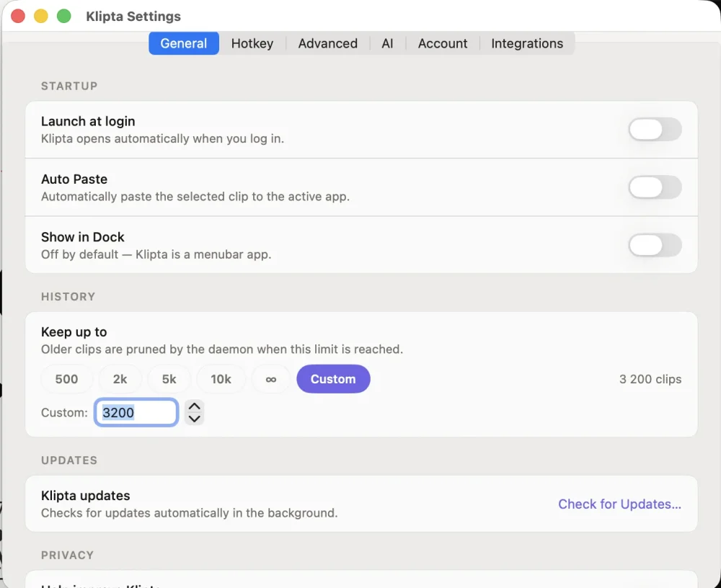This screenshot has height=588, width=721.
Task: Click the 'Custom:' field label
Action: tap(64, 412)
